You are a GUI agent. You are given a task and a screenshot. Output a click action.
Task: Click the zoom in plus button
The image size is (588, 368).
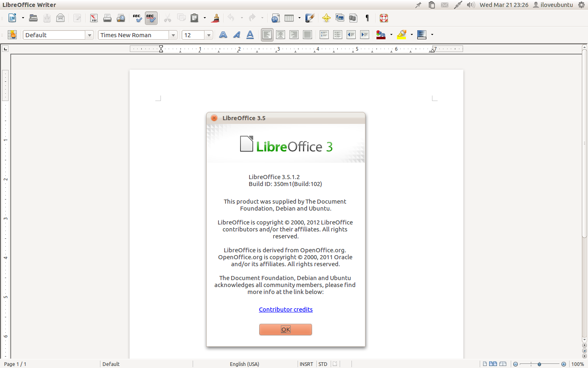[x=564, y=364]
